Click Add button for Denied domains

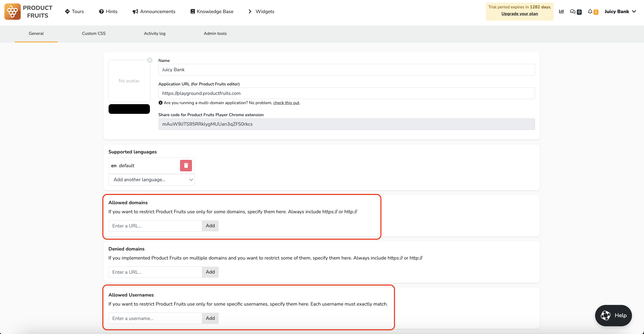tap(210, 272)
